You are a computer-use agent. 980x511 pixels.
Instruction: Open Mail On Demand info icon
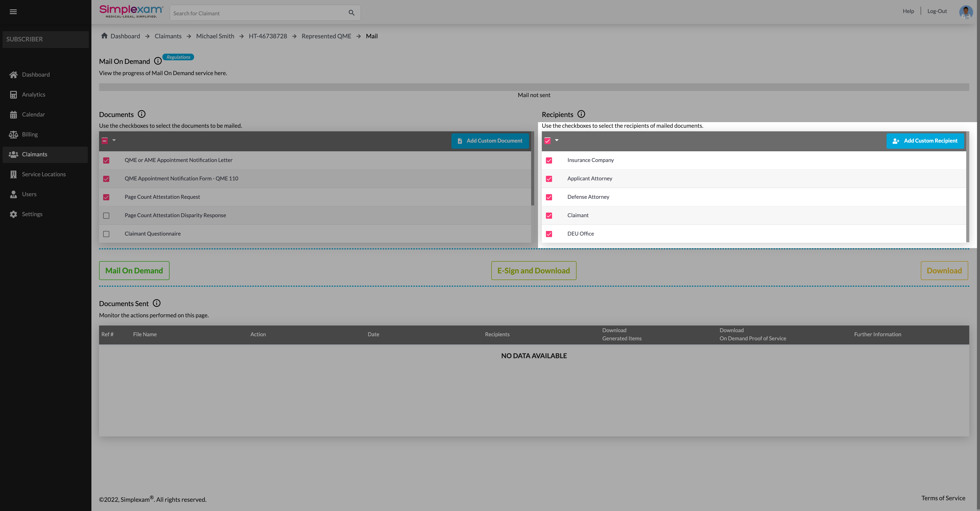pos(158,61)
